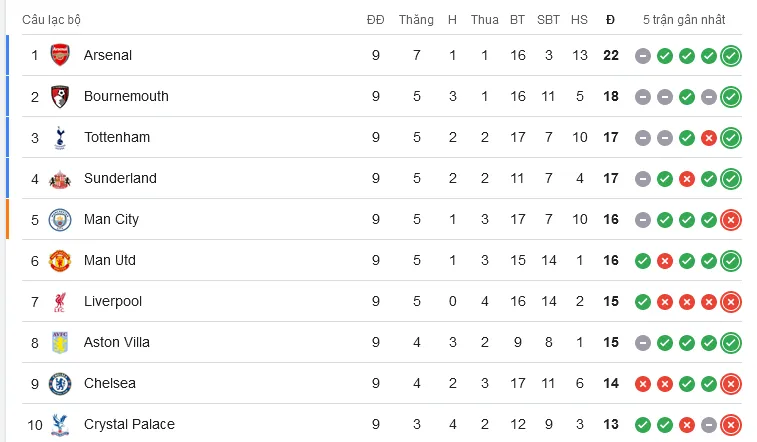
Task: Click the Arsenal club crest icon
Action: pos(60,55)
